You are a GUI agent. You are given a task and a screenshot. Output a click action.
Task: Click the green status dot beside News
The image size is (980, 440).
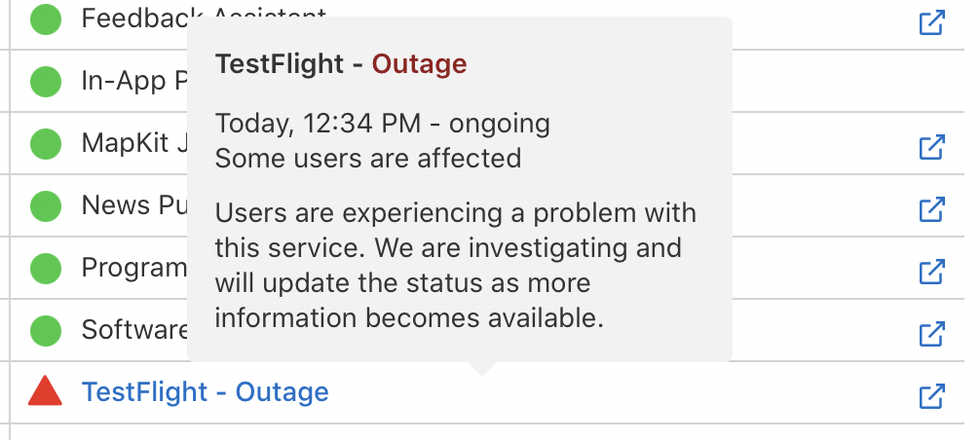click(x=46, y=205)
